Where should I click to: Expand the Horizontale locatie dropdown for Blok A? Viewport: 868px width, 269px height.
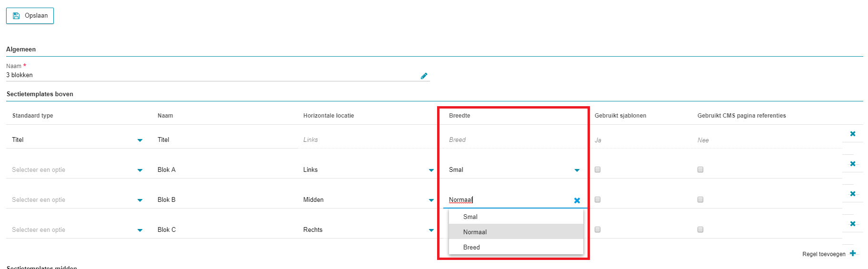pyautogui.click(x=369, y=170)
